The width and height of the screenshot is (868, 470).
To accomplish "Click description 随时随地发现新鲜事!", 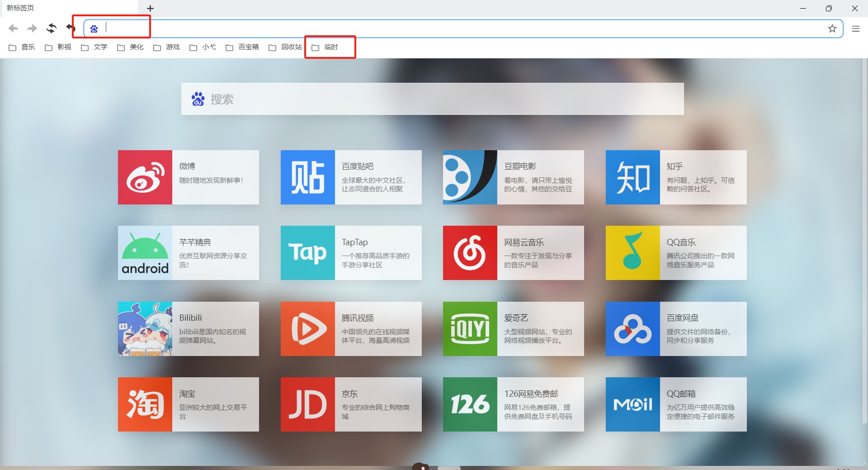I will tap(211, 180).
